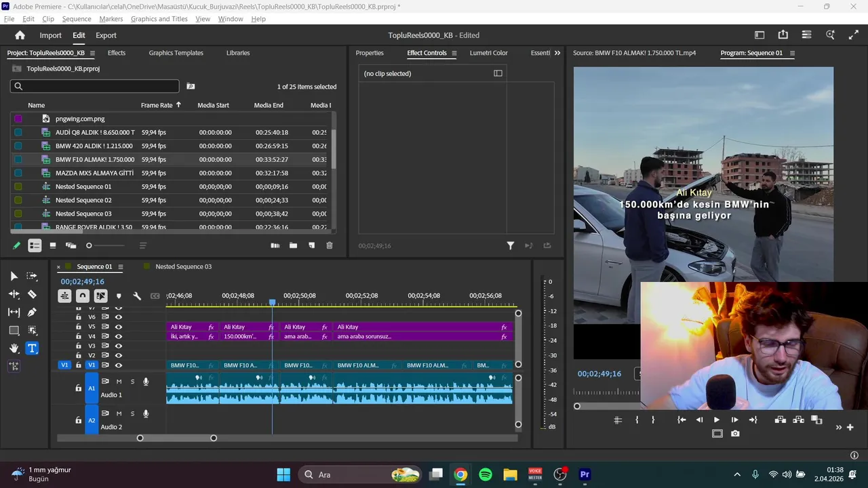Click the Lift button in Program monitor
This screenshot has height=488, width=868.
781,420
